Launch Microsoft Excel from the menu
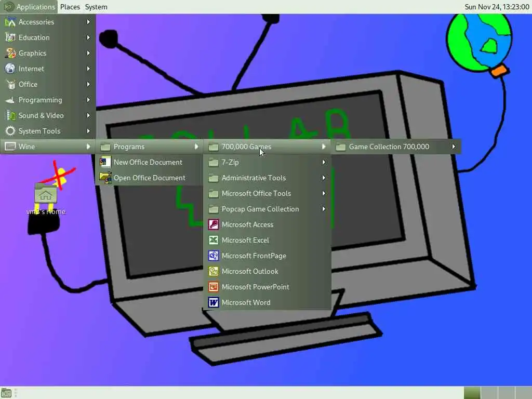Viewport: 532px width, 399px height. [267, 240]
